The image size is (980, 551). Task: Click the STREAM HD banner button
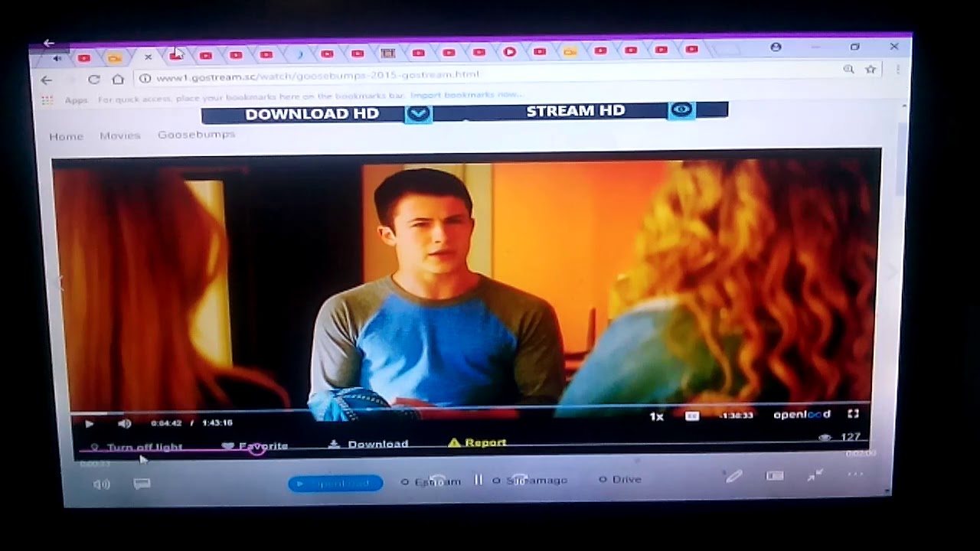(575, 111)
